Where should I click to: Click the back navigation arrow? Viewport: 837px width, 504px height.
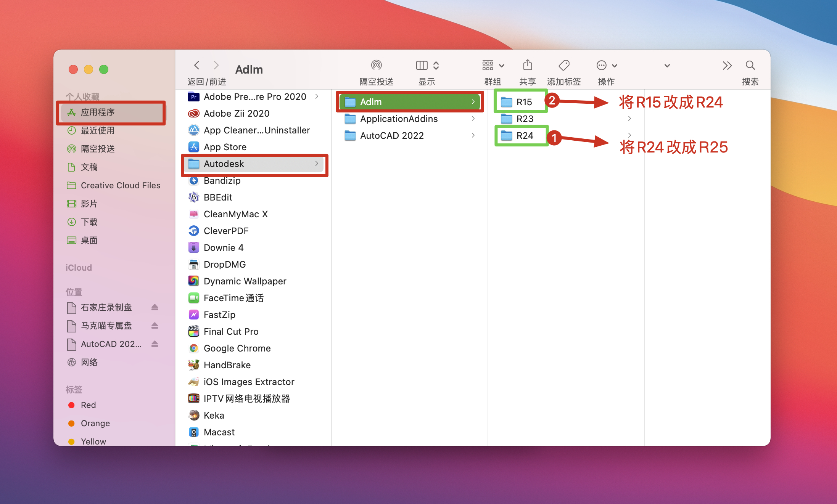[x=197, y=65]
